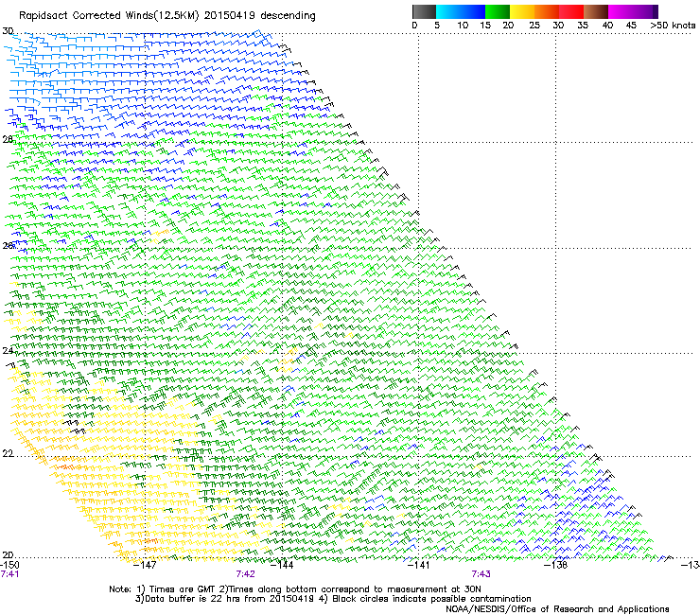Click the green 15–20 knots legend swatch
This screenshot has width=700, height=615.
pos(498,11)
